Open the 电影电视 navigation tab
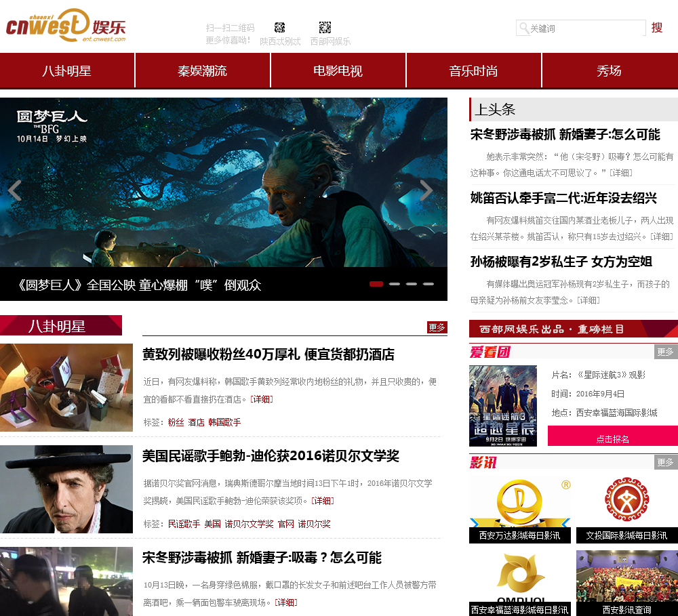The width and height of the screenshot is (678, 616). [x=338, y=71]
